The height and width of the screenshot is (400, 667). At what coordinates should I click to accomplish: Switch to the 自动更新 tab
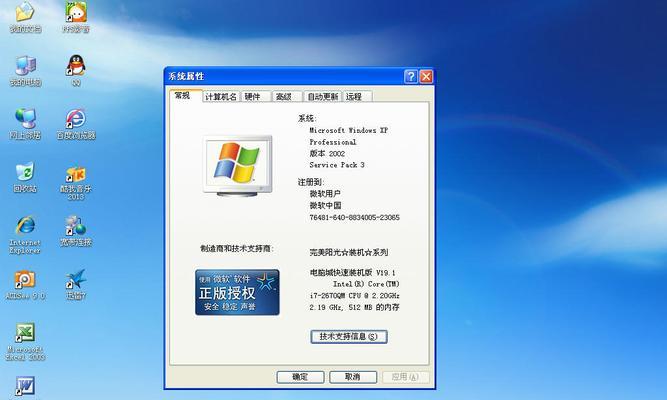pyautogui.click(x=323, y=97)
